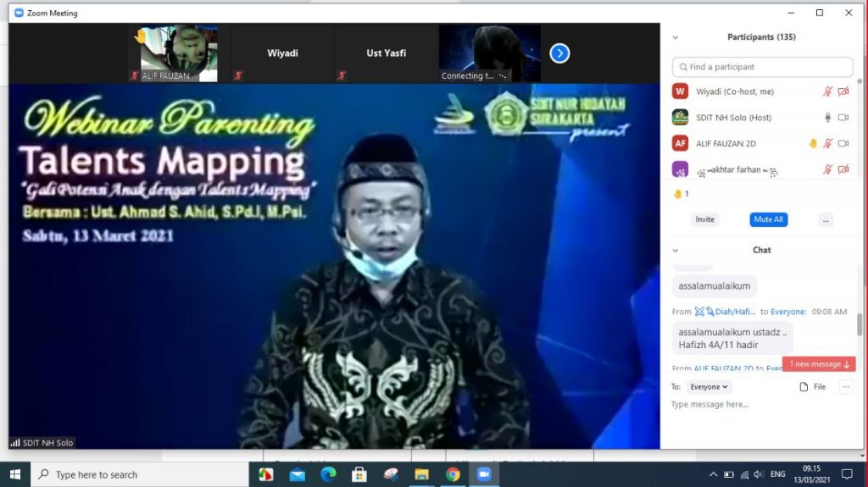Click the raised hand icon beside ALIF FAUZAN 2D
868x487 pixels.
tap(812, 144)
